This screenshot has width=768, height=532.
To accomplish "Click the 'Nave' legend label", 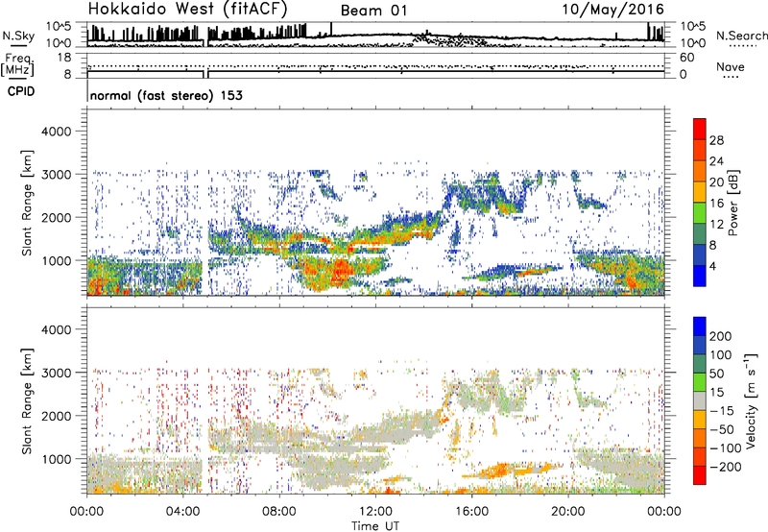I will [731, 66].
